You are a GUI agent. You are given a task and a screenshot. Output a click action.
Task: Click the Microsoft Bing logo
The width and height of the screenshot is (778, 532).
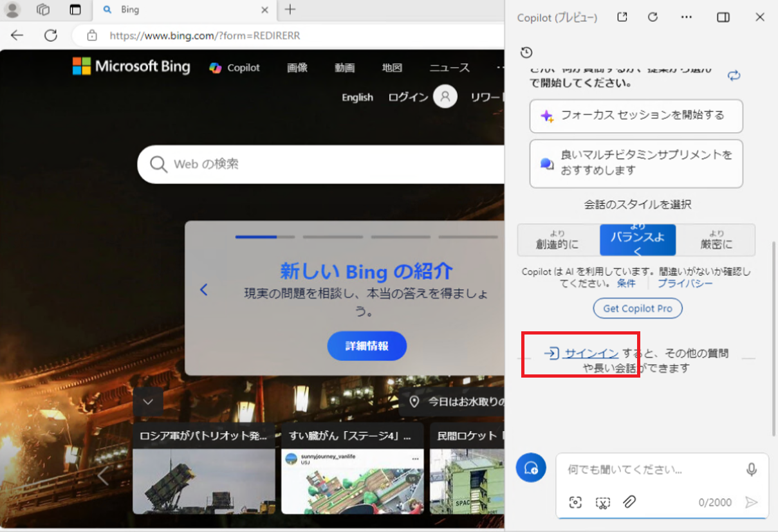pyautogui.click(x=131, y=66)
